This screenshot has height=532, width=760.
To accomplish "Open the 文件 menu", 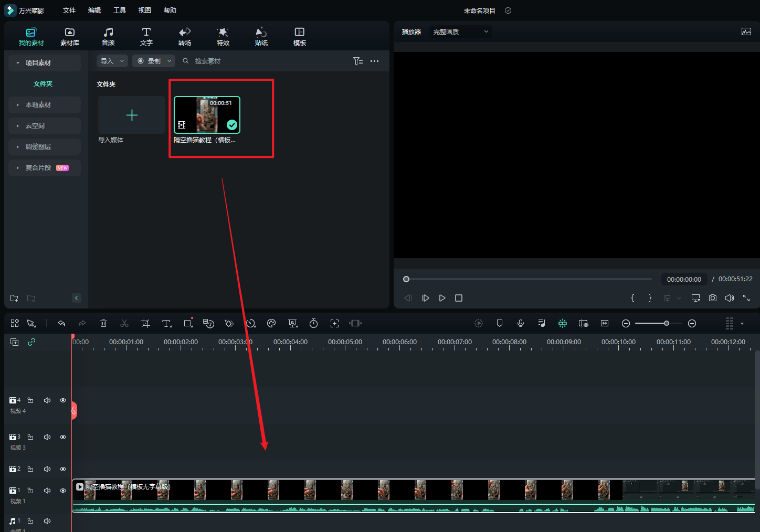I will [69, 10].
